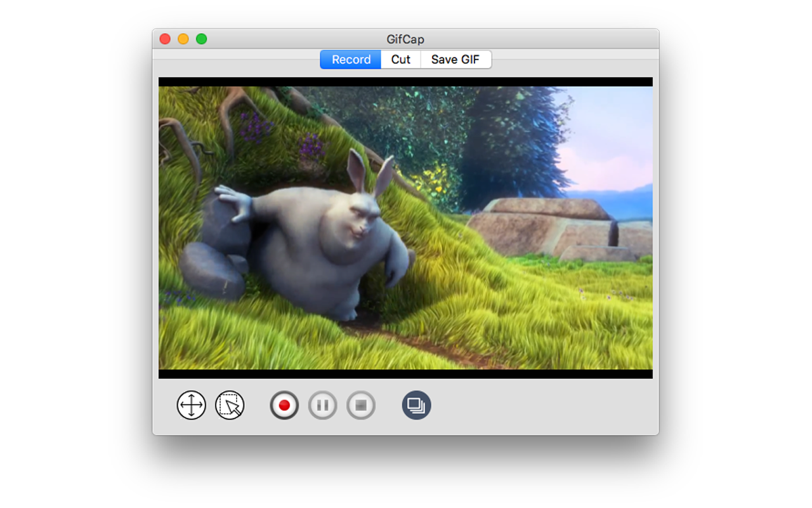This screenshot has height=508, width=812.
Task: Start recording with the red record button
Action: click(x=284, y=405)
